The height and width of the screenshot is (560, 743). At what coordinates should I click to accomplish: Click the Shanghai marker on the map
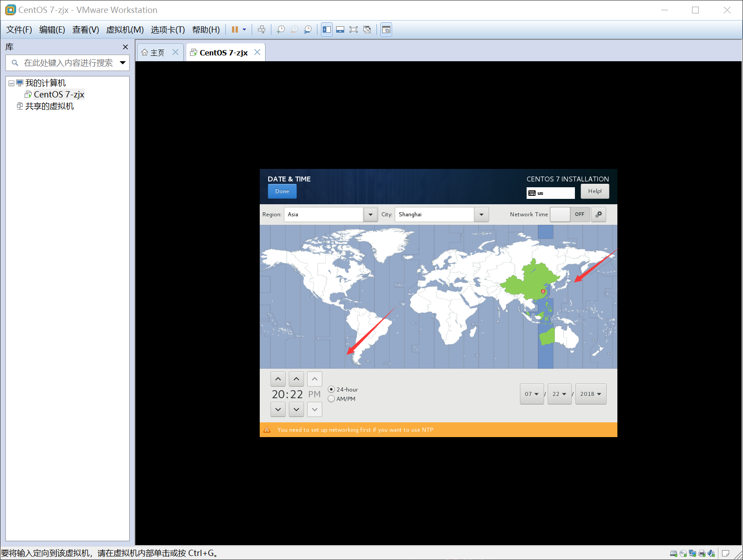pyautogui.click(x=543, y=291)
